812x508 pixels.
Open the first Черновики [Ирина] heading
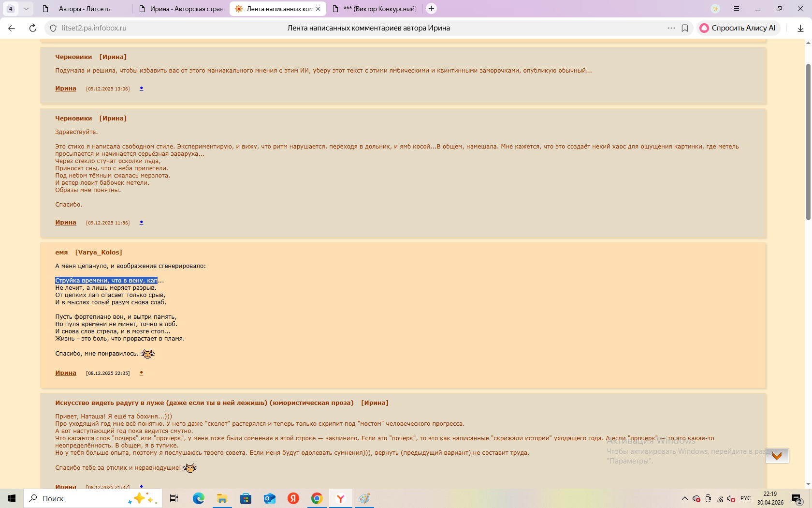91,57
